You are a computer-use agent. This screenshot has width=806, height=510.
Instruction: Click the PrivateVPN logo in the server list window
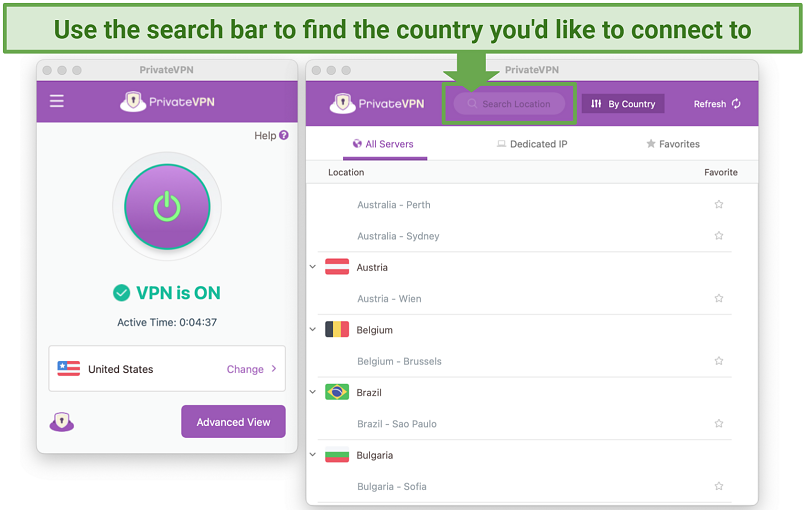point(377,103)
